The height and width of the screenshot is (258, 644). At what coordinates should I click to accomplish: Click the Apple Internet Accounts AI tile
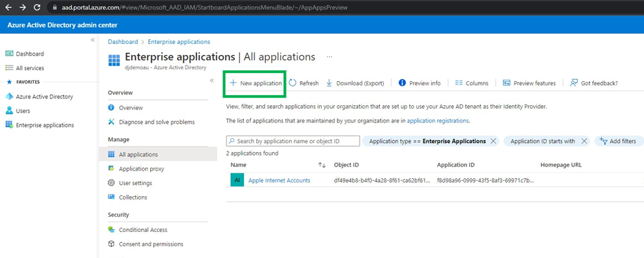(238, 180)
